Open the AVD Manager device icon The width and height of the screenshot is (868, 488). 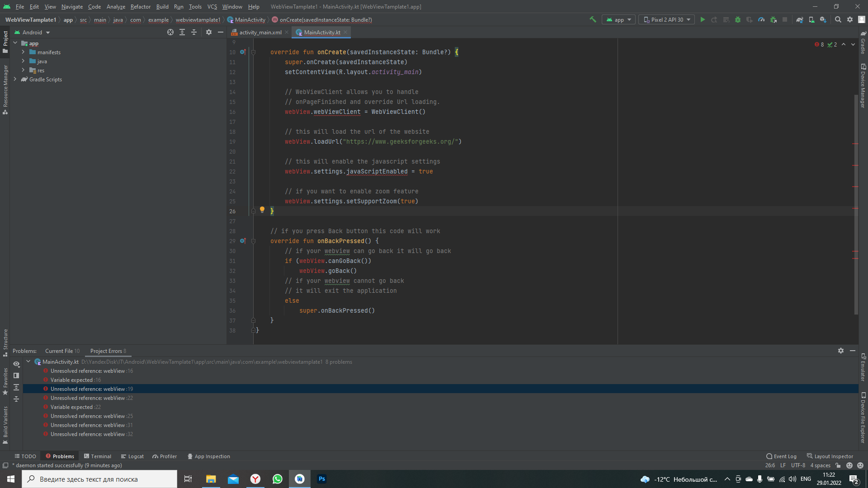tap(811, 19)
